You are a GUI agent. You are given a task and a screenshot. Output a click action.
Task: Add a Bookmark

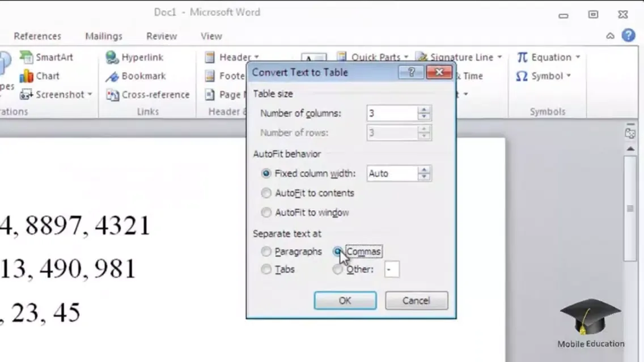click(135, 76)
